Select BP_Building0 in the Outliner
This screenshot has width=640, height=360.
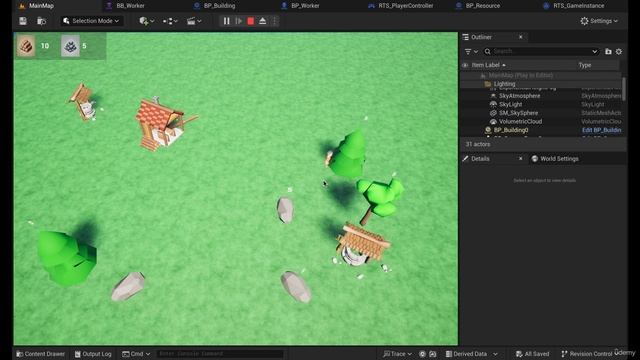tap(511, 130)
